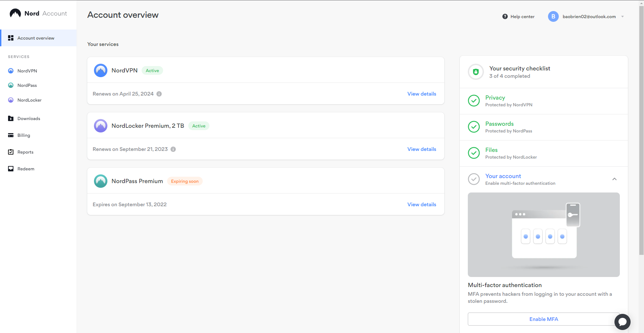Open the Billing page
This screenshot has height=333, width=644.
click(x=24, y=135)
